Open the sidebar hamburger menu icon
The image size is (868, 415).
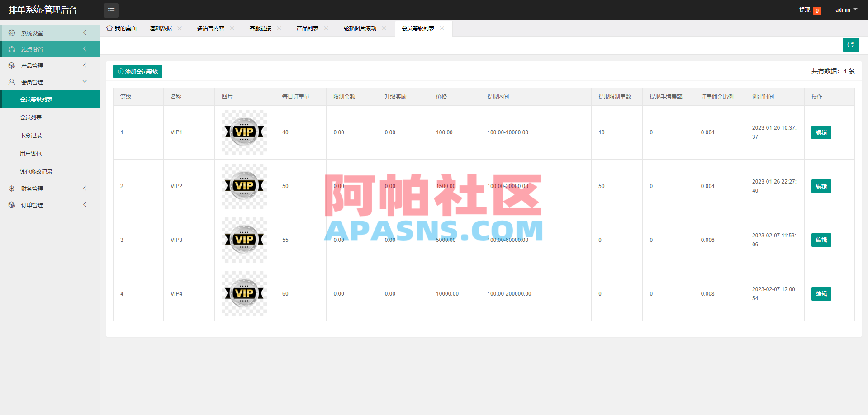click(x=111, y=10)
